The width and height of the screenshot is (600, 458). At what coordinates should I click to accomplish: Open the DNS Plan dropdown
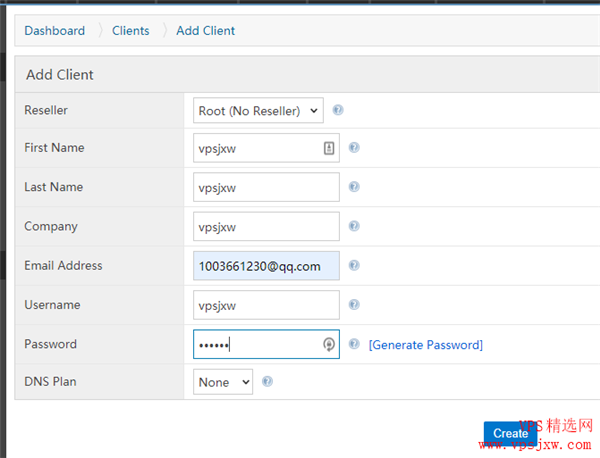[223, 381]
